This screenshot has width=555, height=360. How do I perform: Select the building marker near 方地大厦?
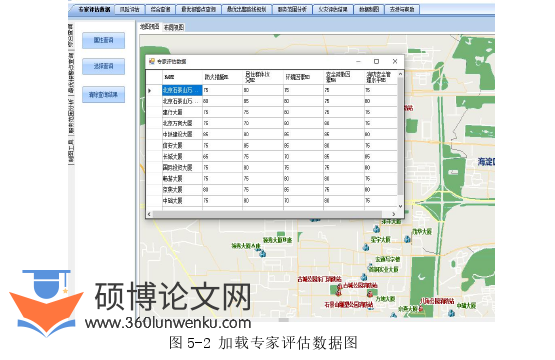pyautogui.click(x=370, y=293)
